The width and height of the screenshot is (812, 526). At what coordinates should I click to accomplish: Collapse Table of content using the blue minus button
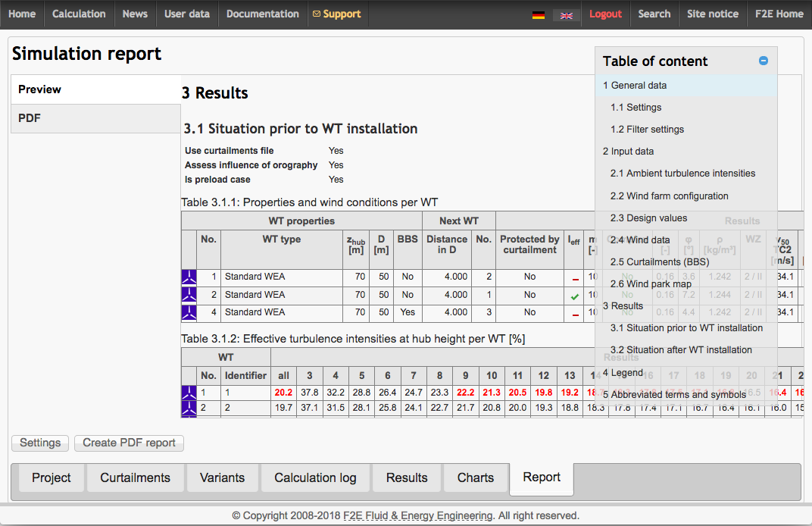[x=764, y=60]
